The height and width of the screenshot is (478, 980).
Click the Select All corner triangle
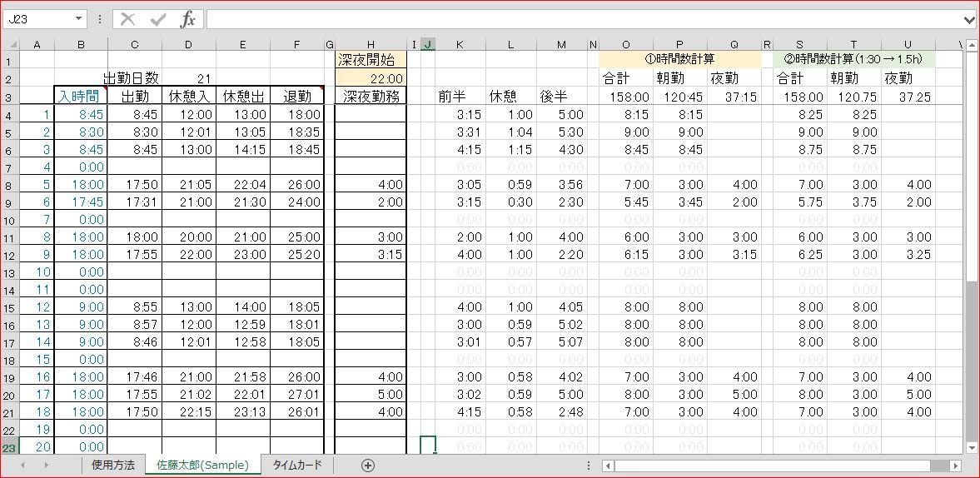tap(9, 44)
